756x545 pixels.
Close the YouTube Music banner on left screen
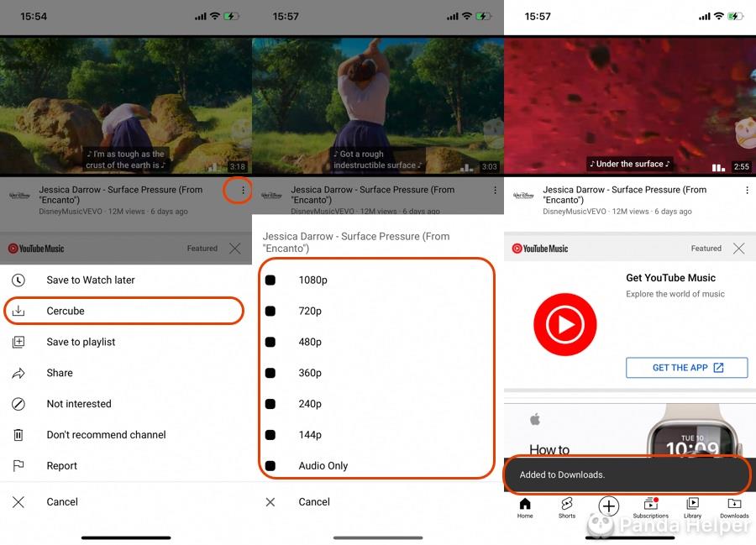235,249
